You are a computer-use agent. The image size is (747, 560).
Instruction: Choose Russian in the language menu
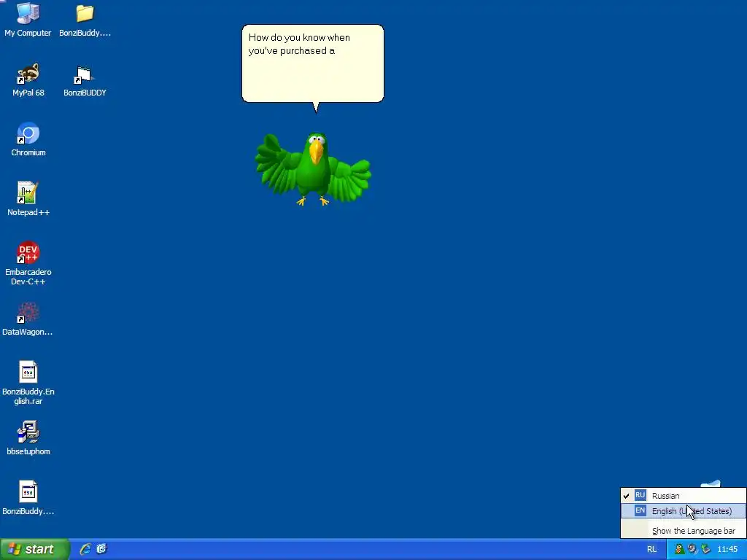click(683, 496)
